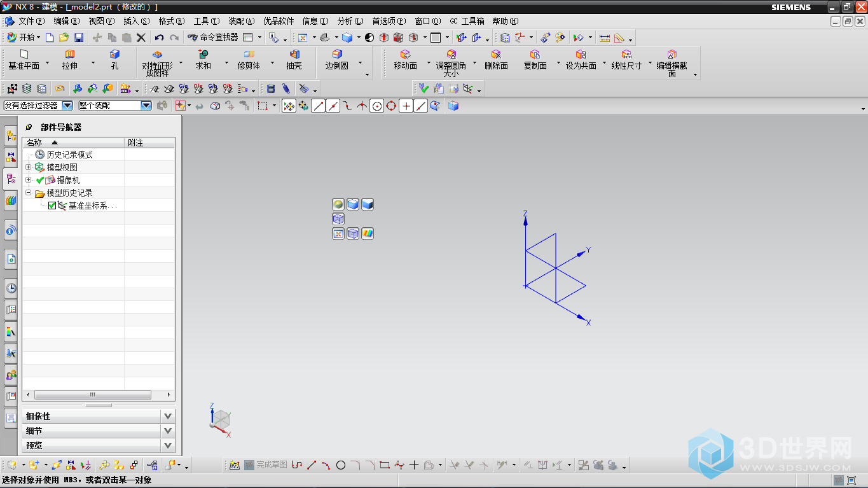Toggle the enable snap points button
Screen dimensions: 868x488
pyautogui.click(x=289, y=106)
